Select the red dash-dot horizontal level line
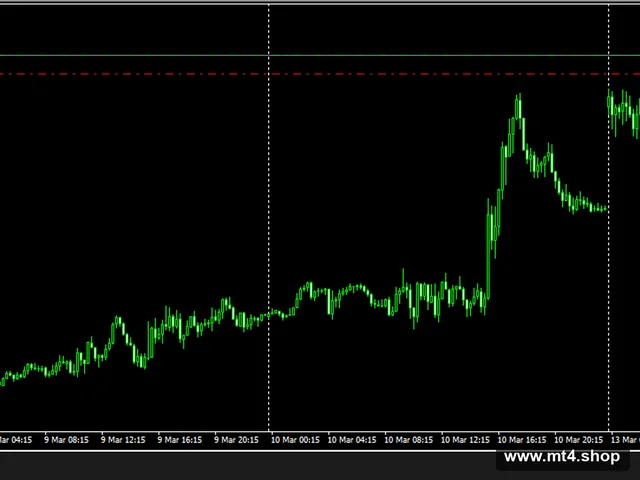Screen dimensions: 640x480 click(320, 74)
